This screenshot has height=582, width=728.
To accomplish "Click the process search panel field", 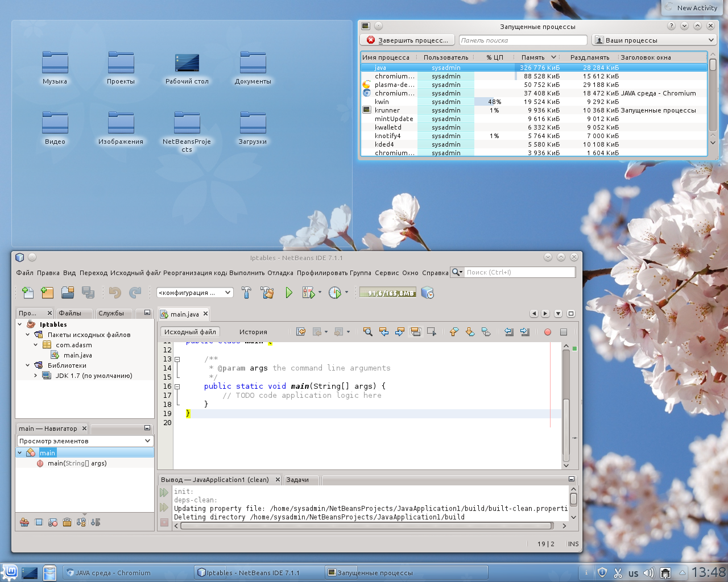I will [522, 40].
